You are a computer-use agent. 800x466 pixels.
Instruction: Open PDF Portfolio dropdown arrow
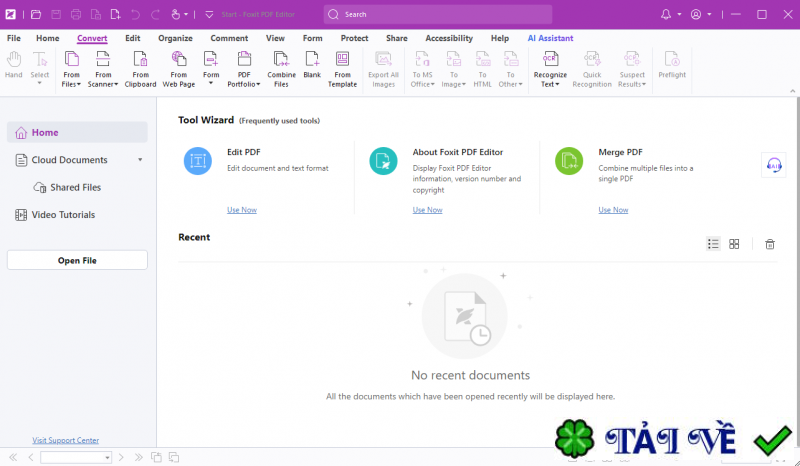[x=258, y=84]
